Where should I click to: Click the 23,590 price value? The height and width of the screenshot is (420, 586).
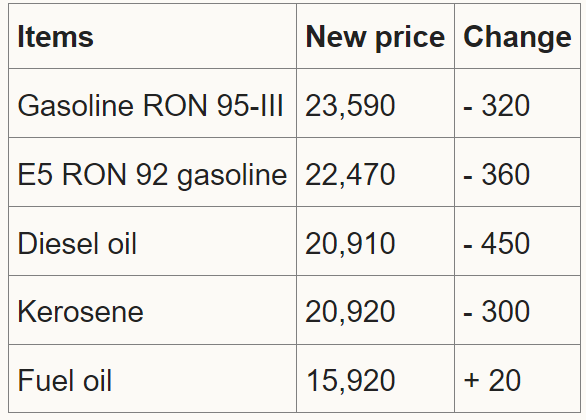[x=350, y=106]
